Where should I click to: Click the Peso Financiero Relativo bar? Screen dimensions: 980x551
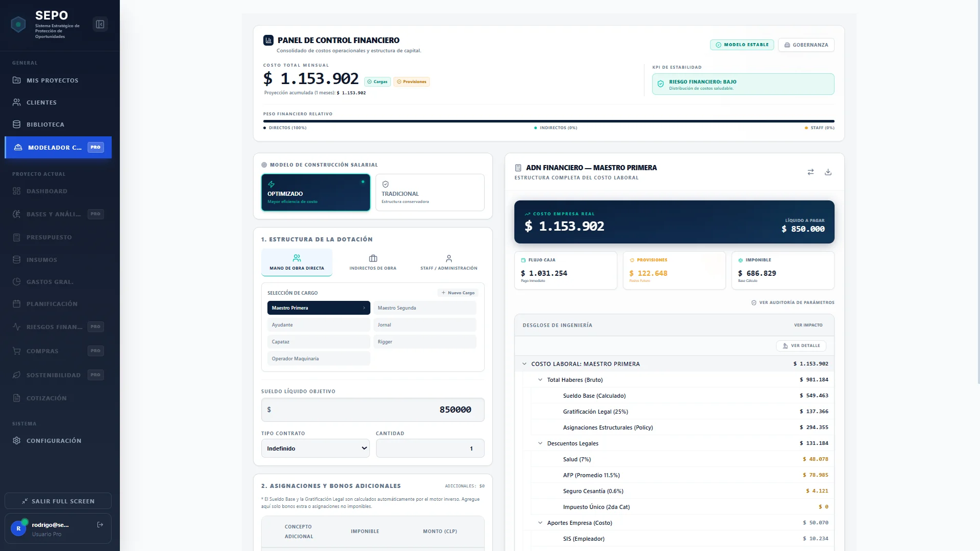pyautogui.click(x=548, y=121)
